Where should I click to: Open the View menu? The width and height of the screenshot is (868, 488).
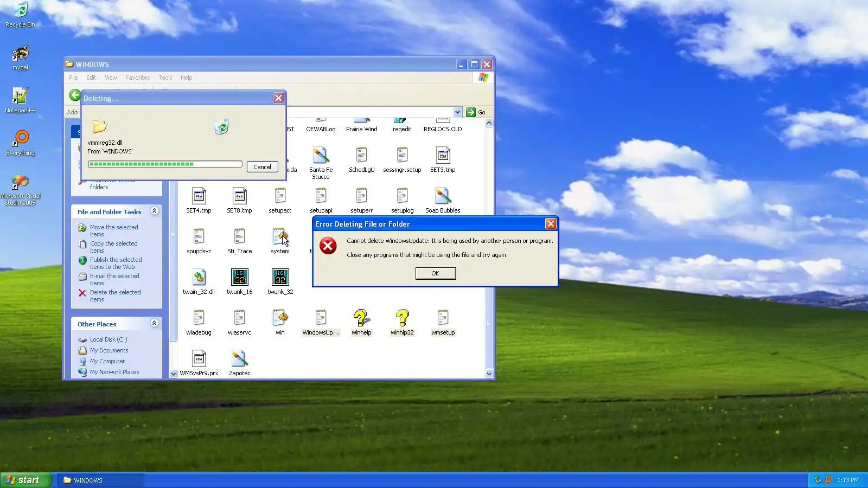tap(111, 78)
